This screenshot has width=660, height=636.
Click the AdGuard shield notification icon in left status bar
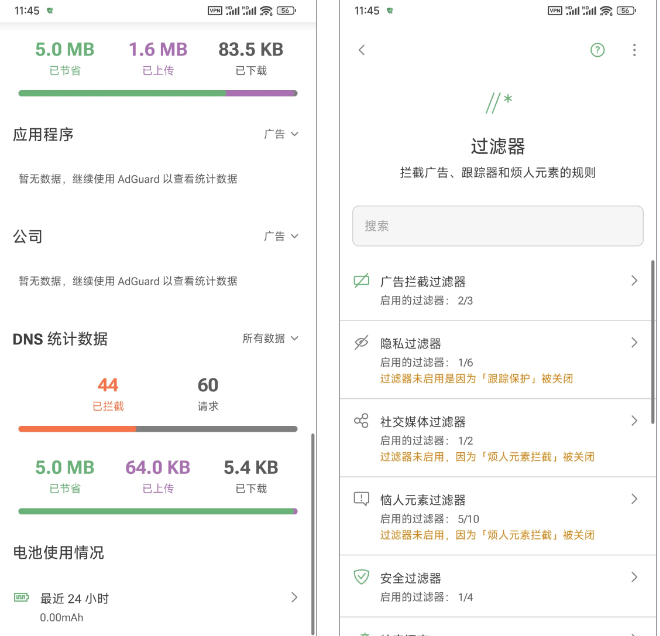pos(50,11)
